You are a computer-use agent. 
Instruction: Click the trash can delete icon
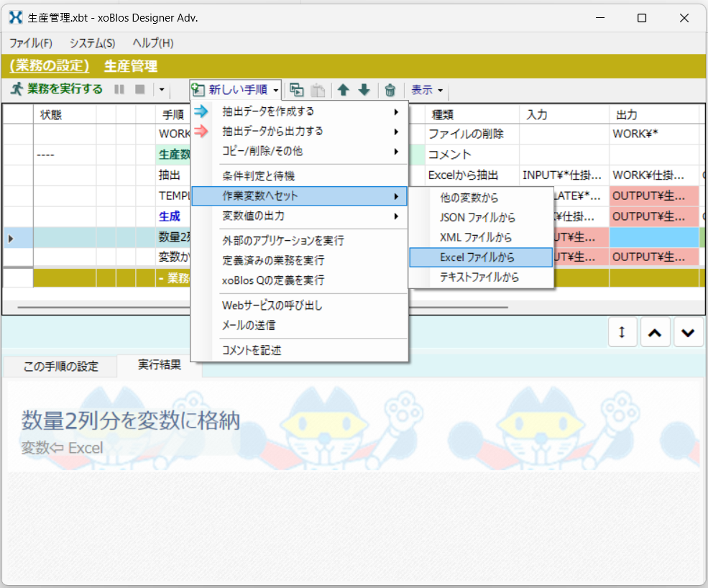tap(390, 90)
